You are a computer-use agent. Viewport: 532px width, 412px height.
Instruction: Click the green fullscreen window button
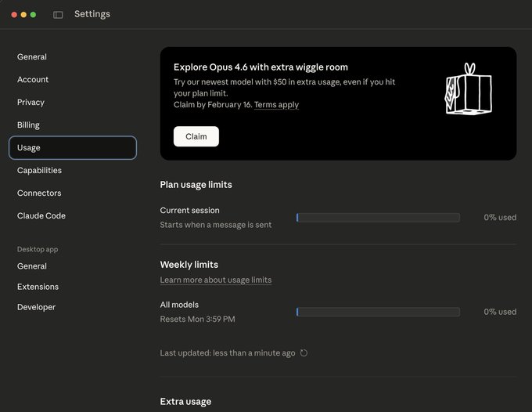tap(33, 15)
